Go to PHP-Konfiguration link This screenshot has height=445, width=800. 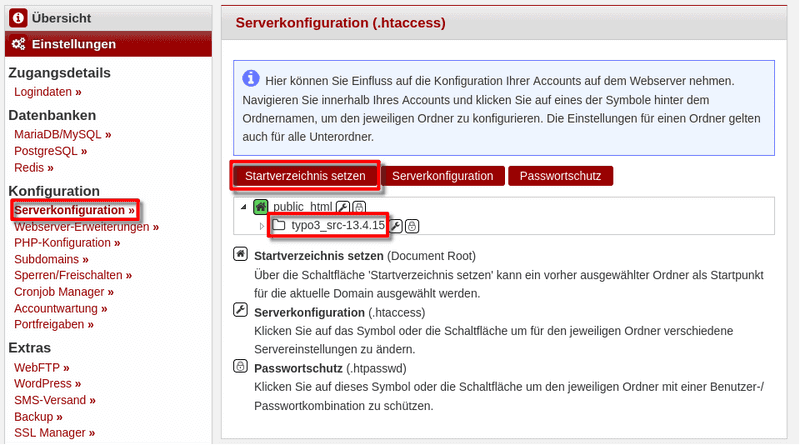(x=66, y=243)
